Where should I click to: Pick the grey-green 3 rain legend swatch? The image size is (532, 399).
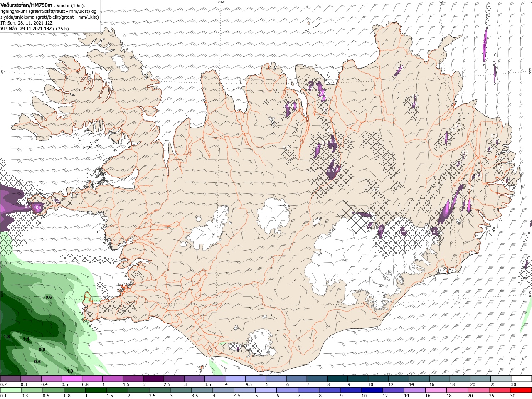coord(181,390)
